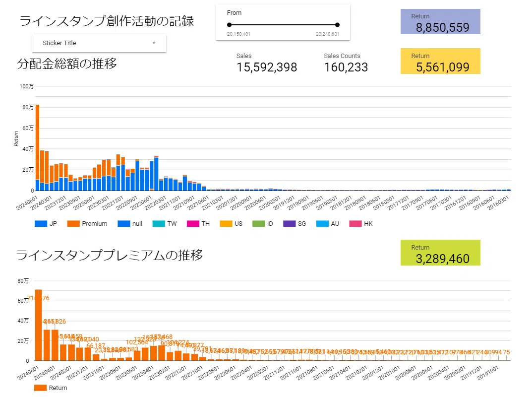Toggle the SG legend entry
Image resolution: width=532 pixels, height=399 pixels.
[x=295, y=223]
